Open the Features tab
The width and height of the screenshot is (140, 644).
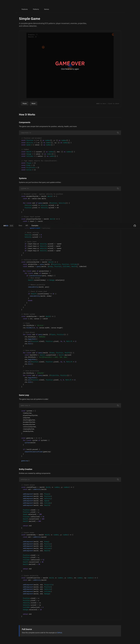(x=25, y=9)
